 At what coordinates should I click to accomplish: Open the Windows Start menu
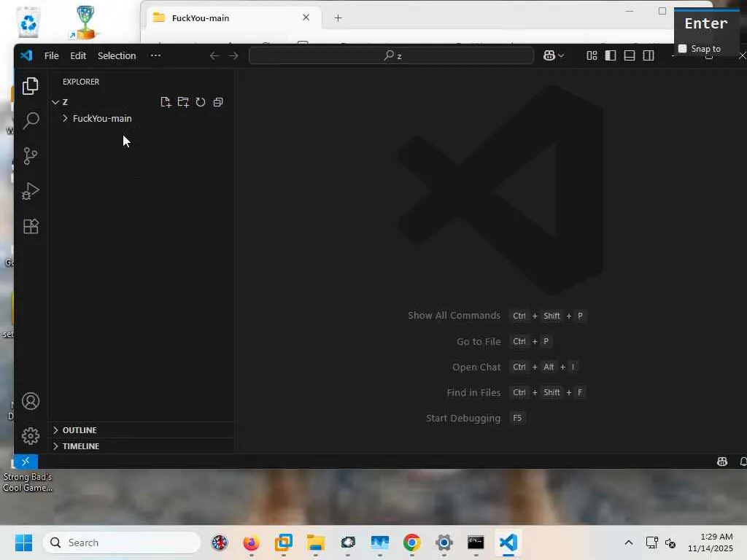[23, 542]
